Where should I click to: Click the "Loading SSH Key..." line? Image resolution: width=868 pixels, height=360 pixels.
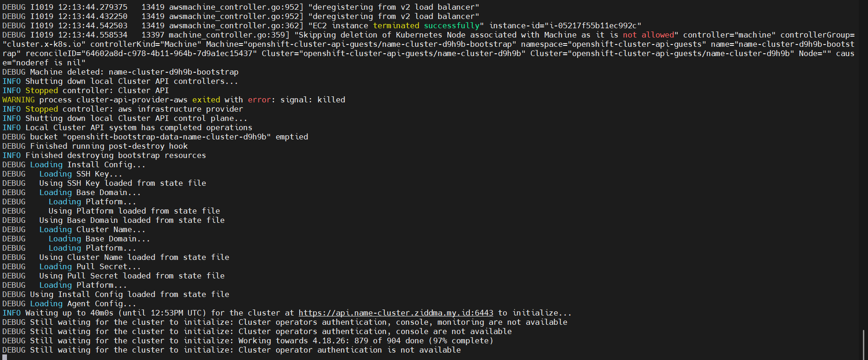[x=81, y=174]
